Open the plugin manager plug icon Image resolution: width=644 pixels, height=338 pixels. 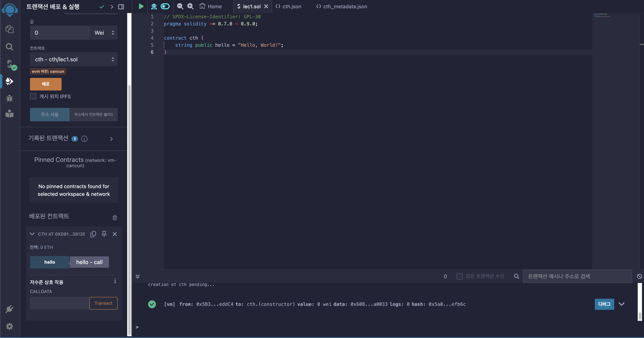coord(9,309)
